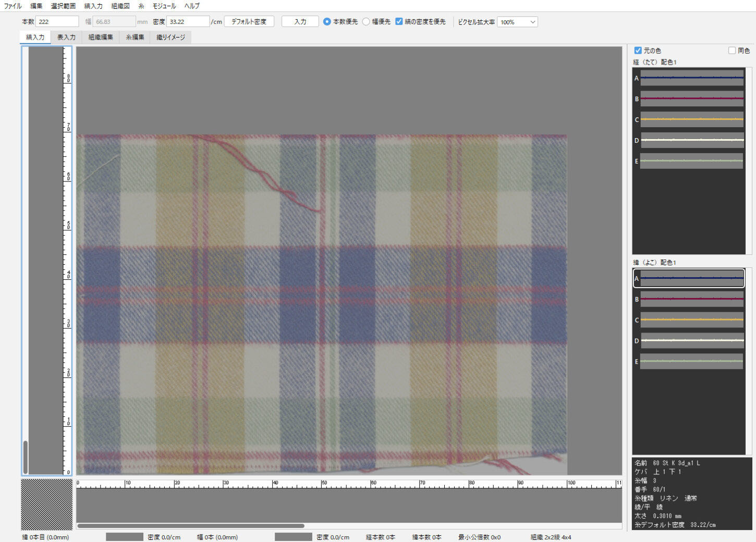Select weft yarn D white swatch

tap(691, 340)
